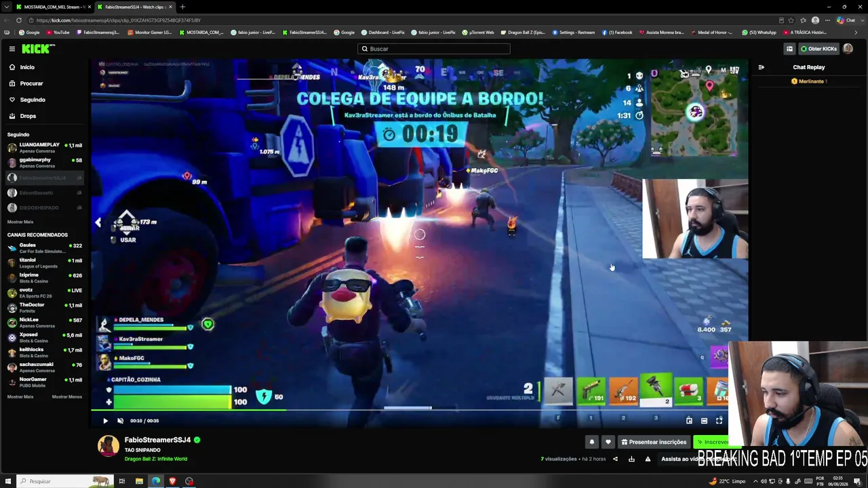Viewport: 868px width, 488px height.
Task: Click Presentear inscrições button
Action: coord(654,442)
